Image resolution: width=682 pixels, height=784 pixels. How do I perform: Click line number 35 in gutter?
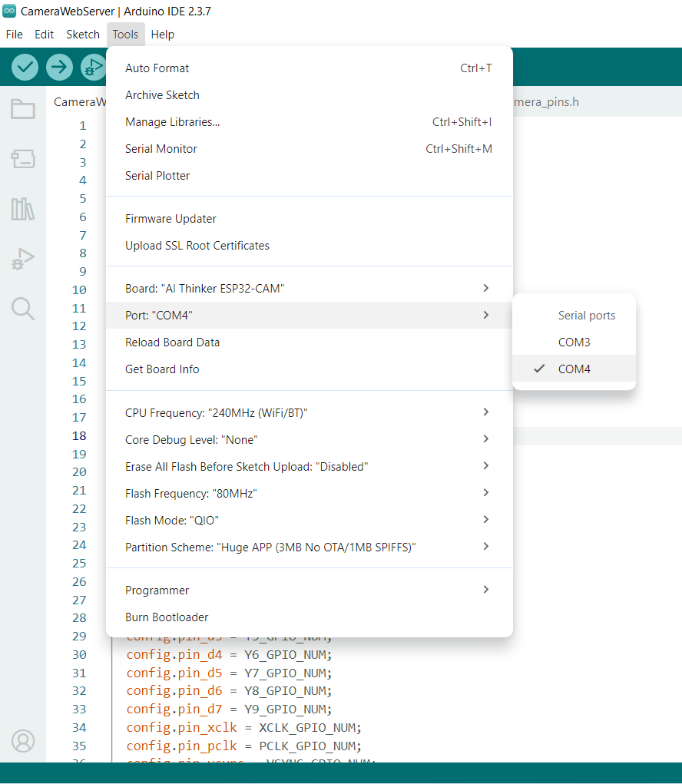click(79, 746)
